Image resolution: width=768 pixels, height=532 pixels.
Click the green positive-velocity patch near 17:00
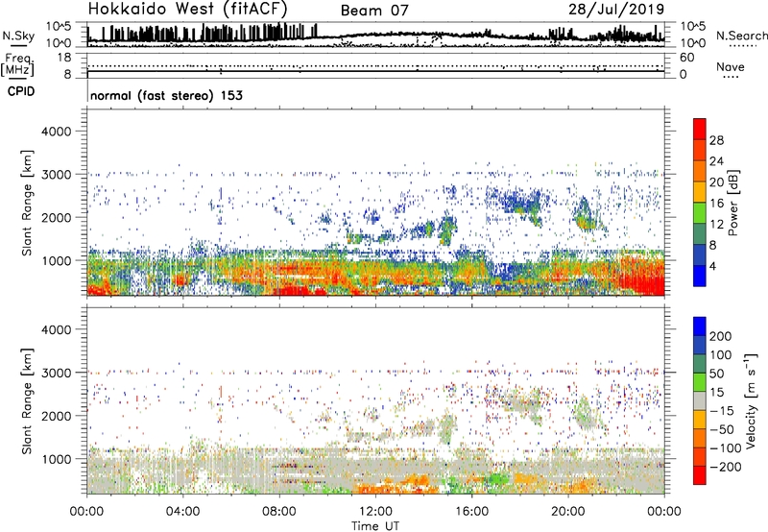pyautogui.click(x=497, y=477)
